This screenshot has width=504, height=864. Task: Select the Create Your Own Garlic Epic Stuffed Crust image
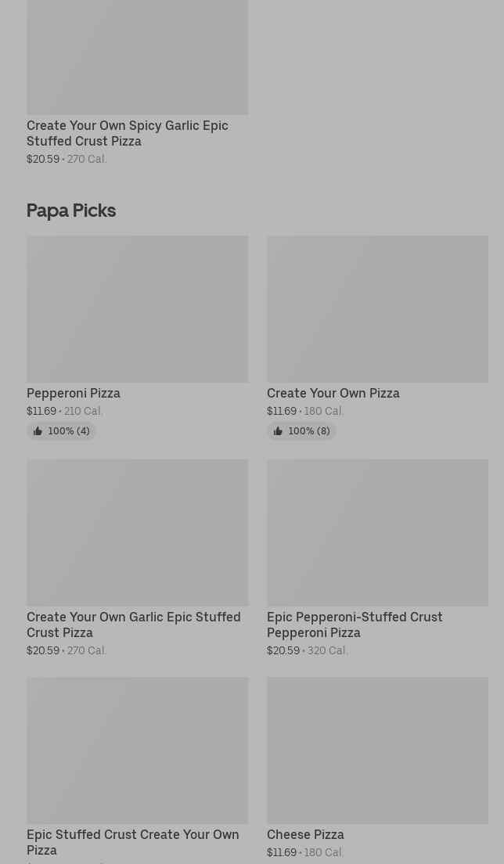137,532
